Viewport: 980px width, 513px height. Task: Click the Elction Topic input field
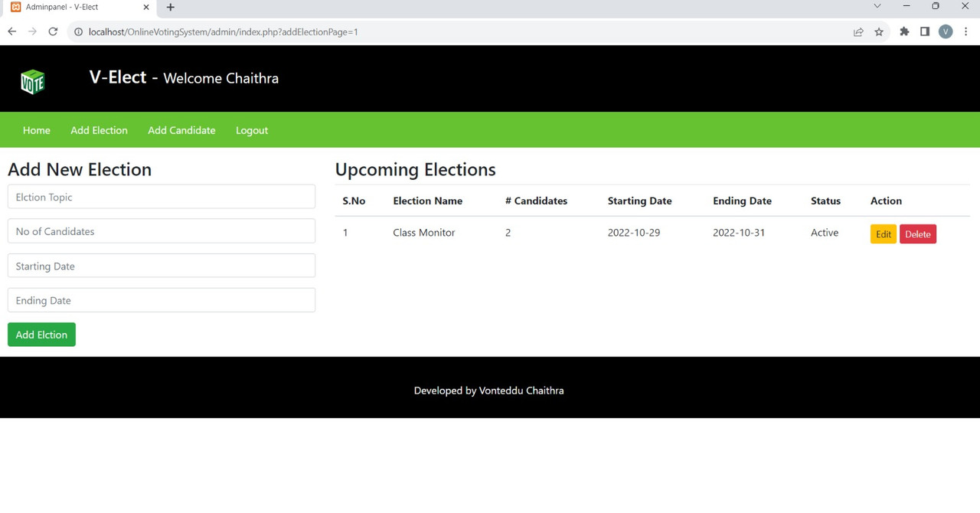162,197
